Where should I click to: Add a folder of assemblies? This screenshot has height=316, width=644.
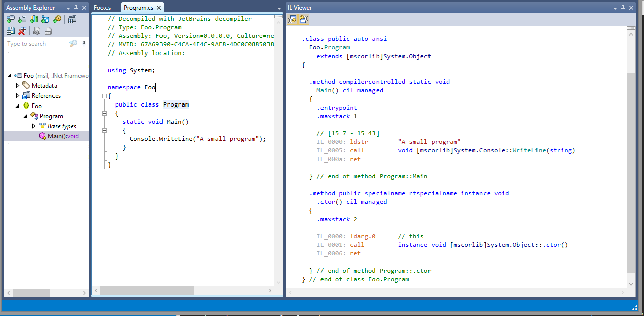[x=22, y=19]
